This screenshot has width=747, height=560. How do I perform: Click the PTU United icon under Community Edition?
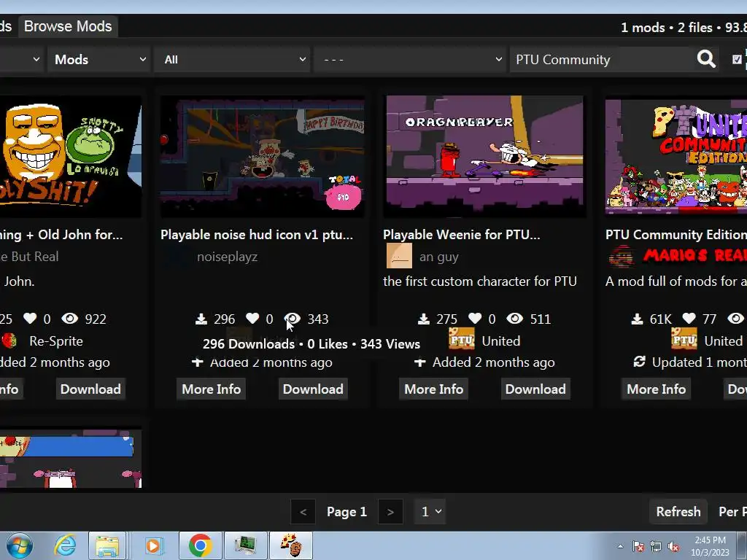(x=684, y=339)
